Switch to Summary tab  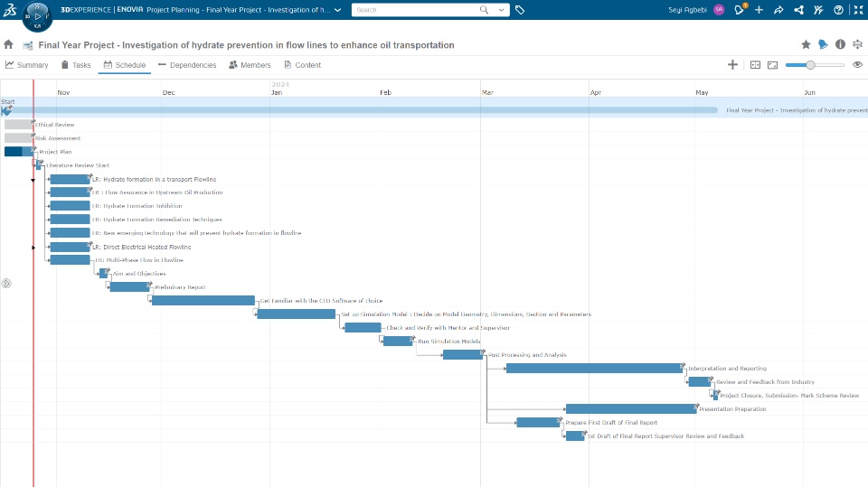[26, 65]
